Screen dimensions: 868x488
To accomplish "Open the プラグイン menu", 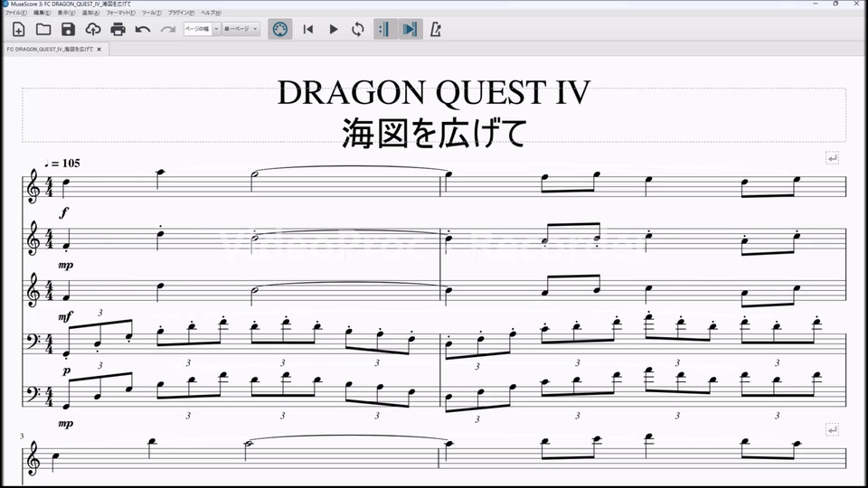I will (x=182, y=13).
